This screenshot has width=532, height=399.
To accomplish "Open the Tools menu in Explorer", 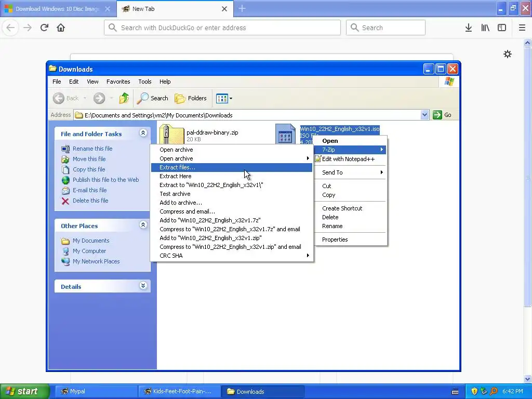I will tap(145, 82).
